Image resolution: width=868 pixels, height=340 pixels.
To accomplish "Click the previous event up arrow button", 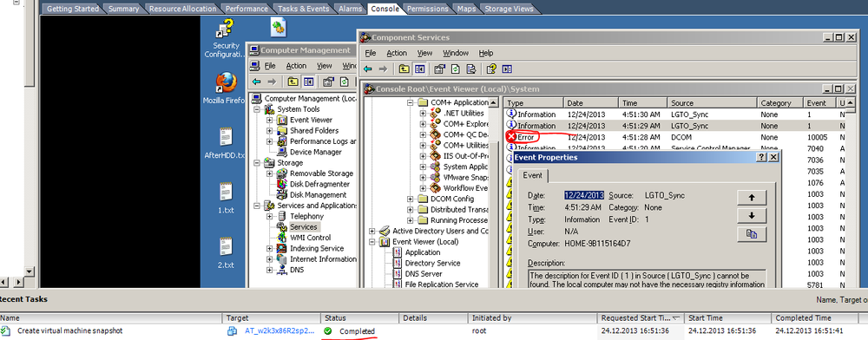I will pyautogui.click(x=751, y=198).
